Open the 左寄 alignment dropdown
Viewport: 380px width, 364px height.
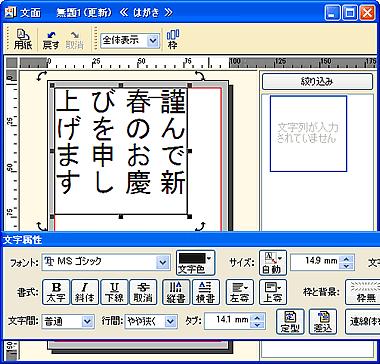(240, 292)
